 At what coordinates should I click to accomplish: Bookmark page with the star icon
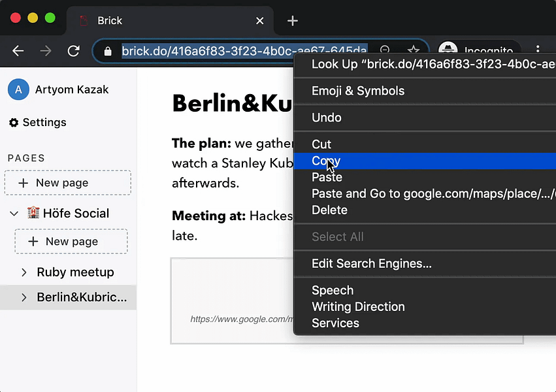click(413, 50)
